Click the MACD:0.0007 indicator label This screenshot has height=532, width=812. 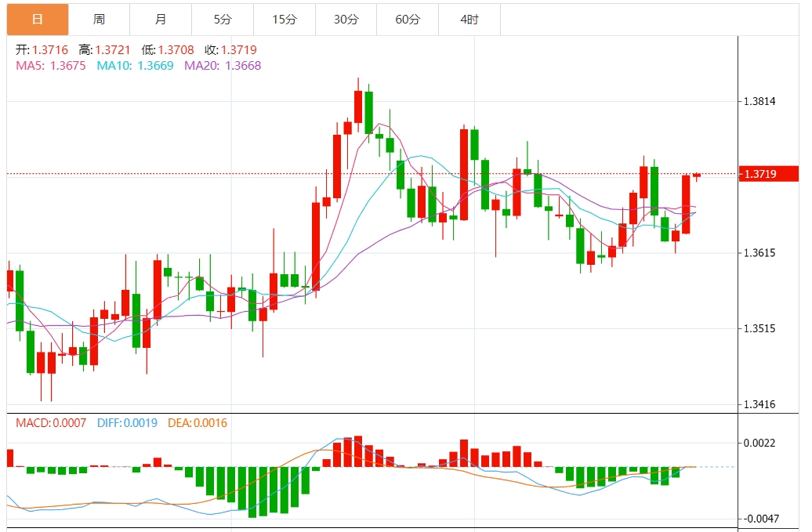(x=51, y=423)
